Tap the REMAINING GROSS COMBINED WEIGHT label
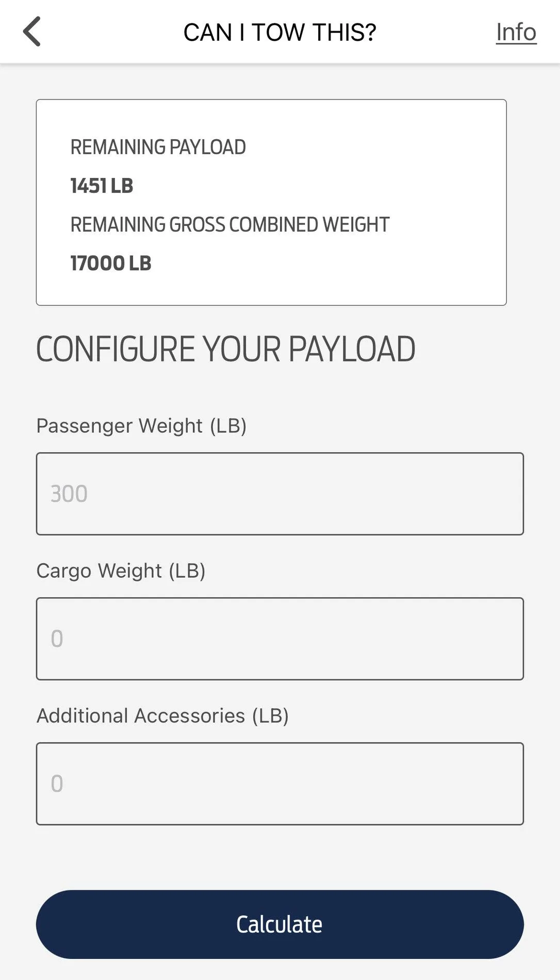 (229, 224)
